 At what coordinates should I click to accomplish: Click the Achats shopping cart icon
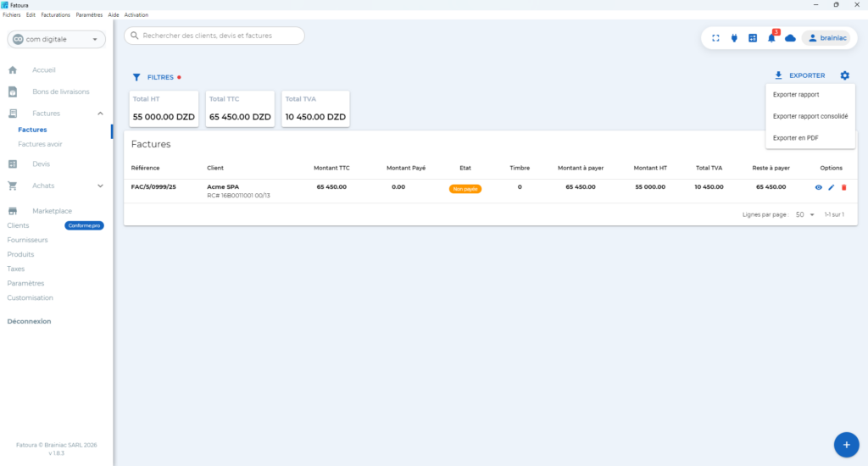point(13,186)
